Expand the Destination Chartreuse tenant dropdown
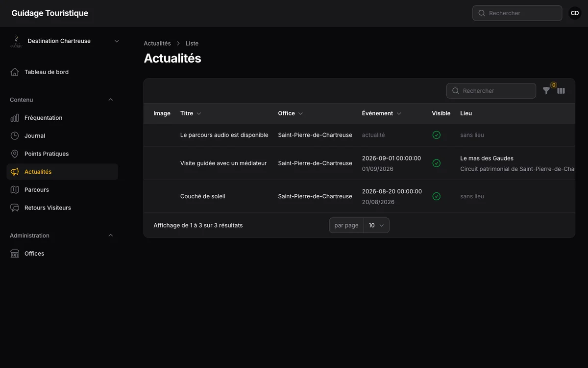This screenshot has width=588, height=368. (x=117, y=41)
